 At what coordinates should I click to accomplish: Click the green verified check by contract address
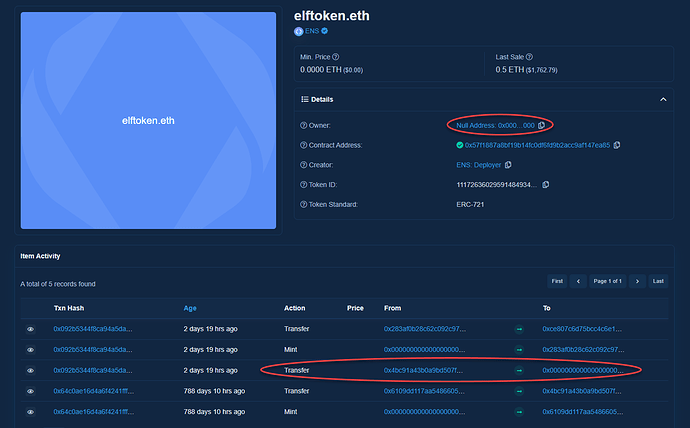tap(460, 145)
